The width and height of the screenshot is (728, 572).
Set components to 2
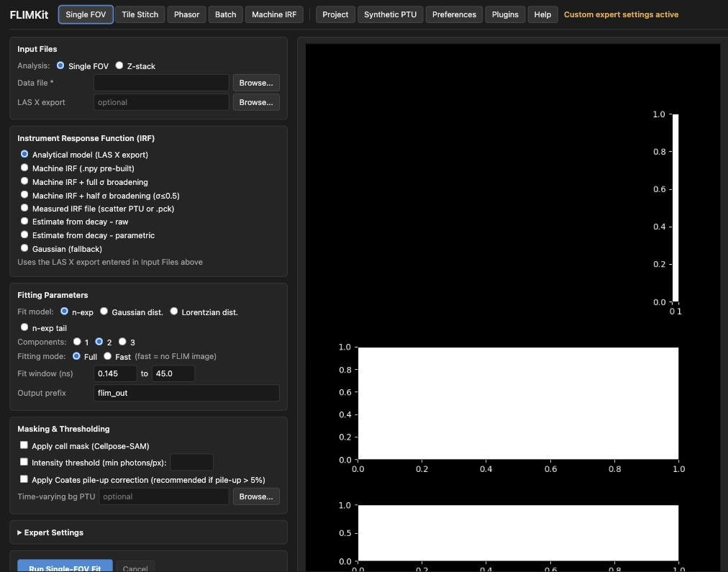(x=99, y=342)
